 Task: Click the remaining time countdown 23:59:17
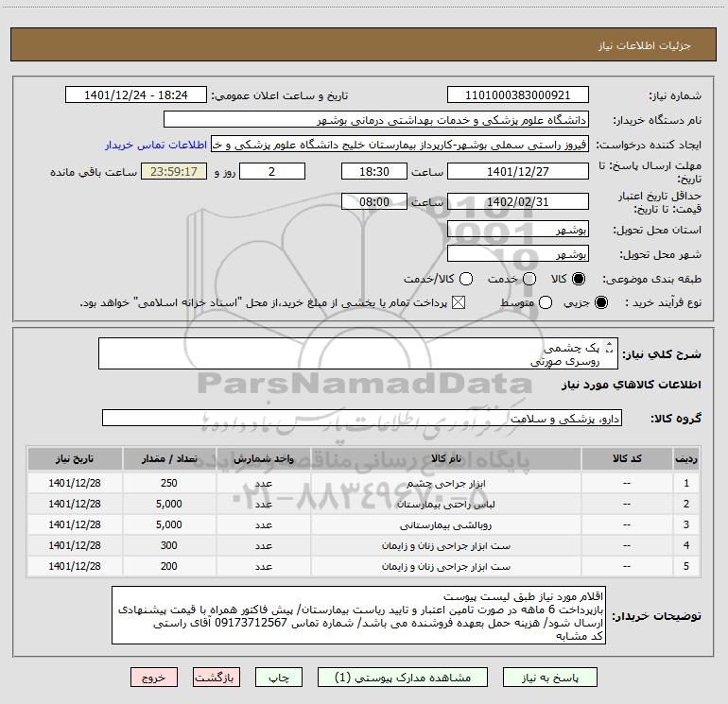tap(174, 171)
